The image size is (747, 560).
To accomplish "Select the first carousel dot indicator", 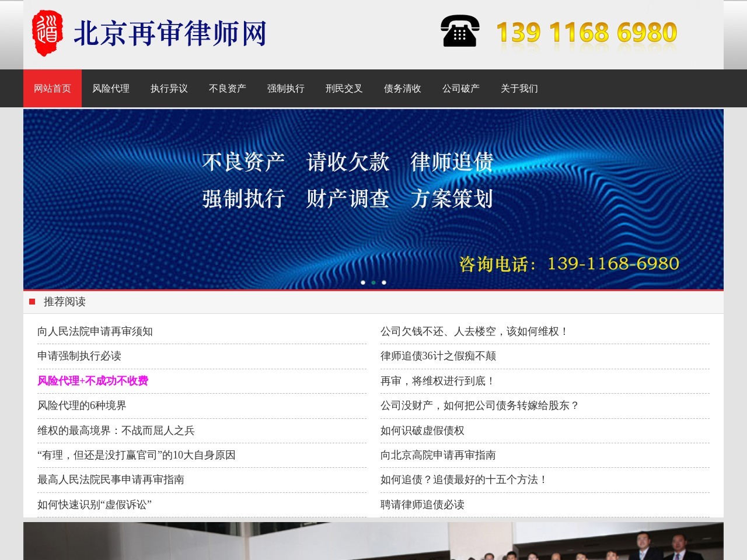I will point(363,282).
